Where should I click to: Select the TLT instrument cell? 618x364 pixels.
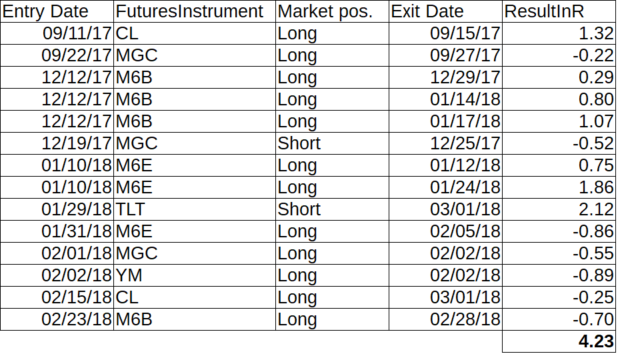click(x=195, y=209)
